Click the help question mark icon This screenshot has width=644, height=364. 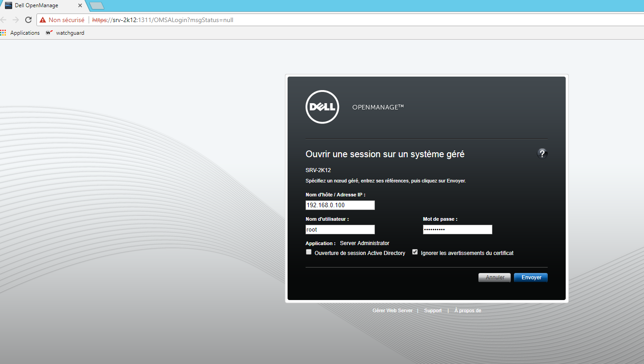click(542, 154)
